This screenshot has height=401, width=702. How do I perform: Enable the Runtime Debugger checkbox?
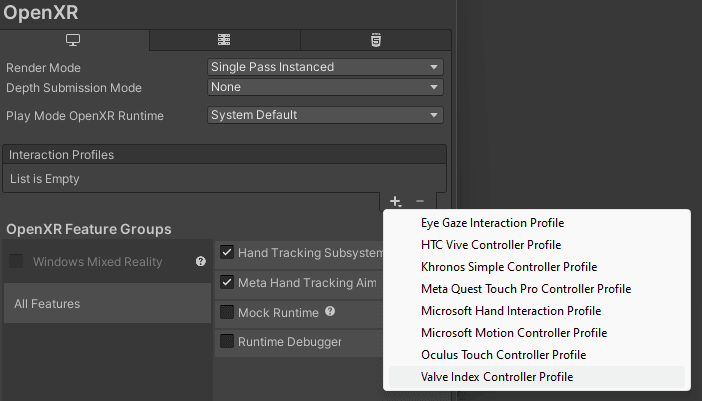[227, 342]
